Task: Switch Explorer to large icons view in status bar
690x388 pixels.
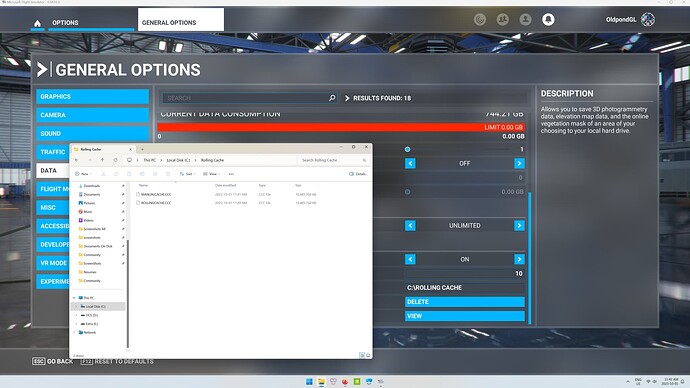Action: click(368, 355)
